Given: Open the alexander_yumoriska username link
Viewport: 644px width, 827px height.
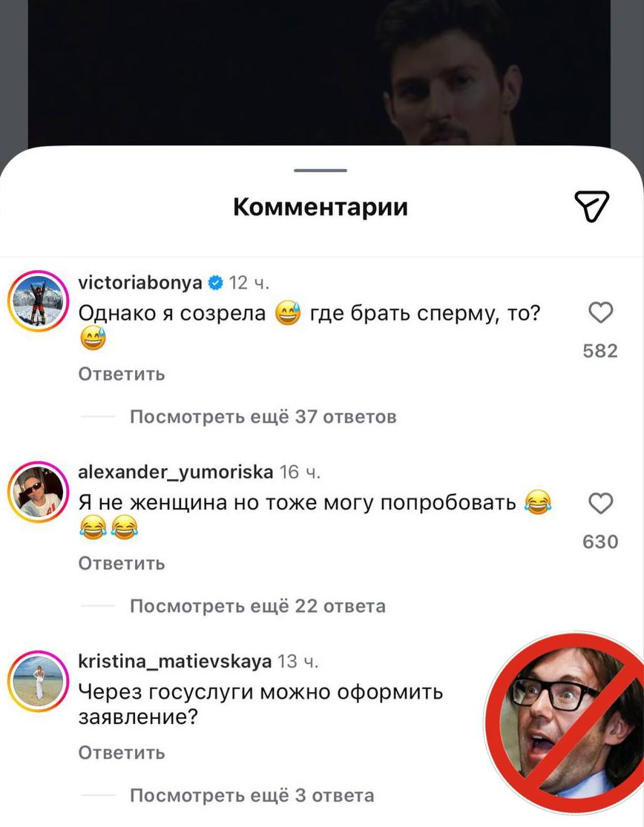Looking at the screenshot, I should tap(176, 472).
